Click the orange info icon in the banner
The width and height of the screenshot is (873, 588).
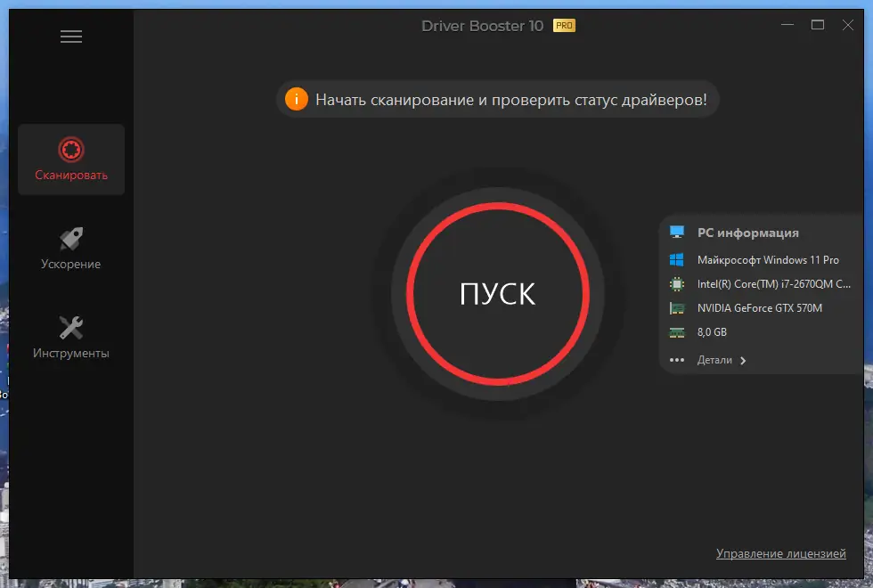297,99
